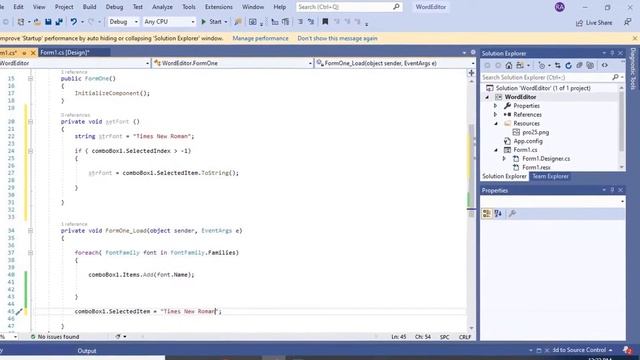Click the Undo arrow icon
This screenshot has height=360, width=640.
[x=73, y=22]
